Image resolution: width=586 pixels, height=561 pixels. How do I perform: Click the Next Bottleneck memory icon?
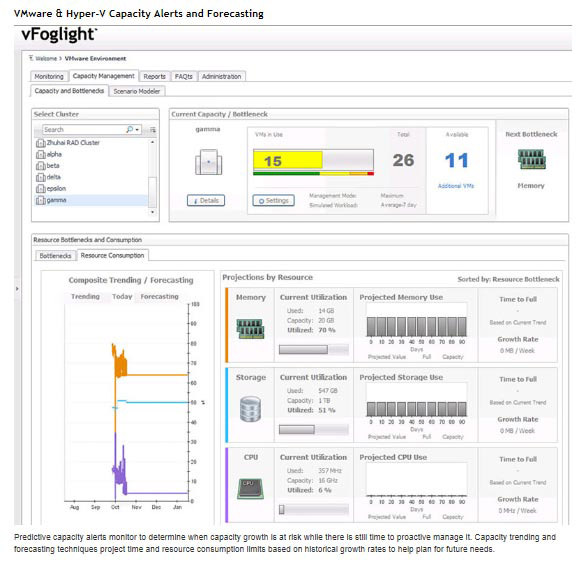[531, 159]
